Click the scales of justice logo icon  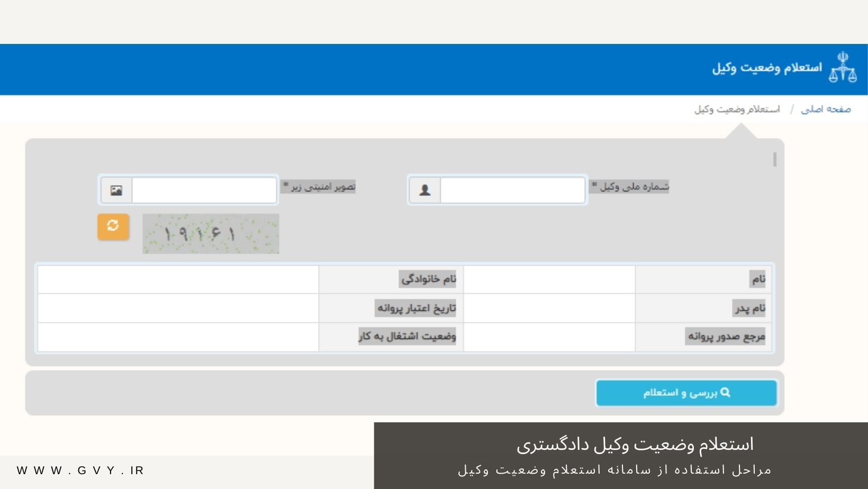[843, 67]
